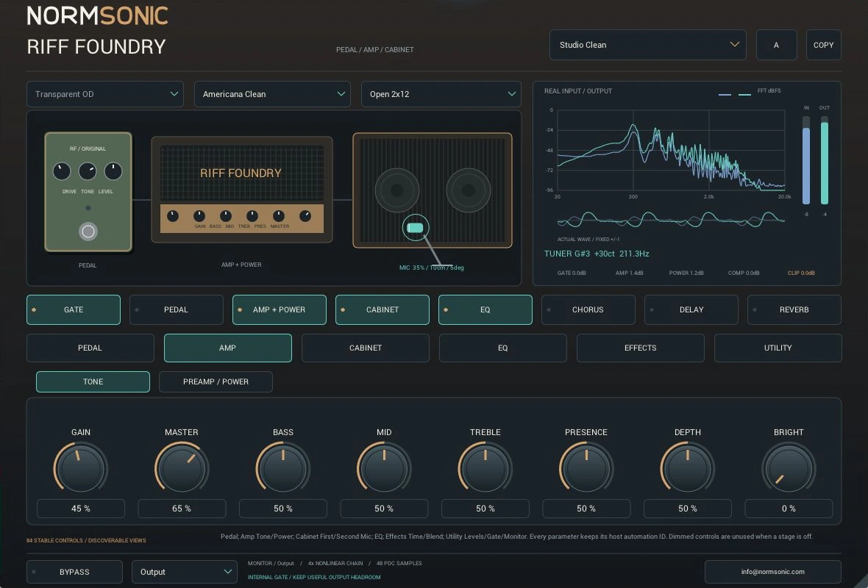This screenshot has height=588, width=868.
Task: Click the Riff Foundry amp head grille
Action: tap(242, 173)
